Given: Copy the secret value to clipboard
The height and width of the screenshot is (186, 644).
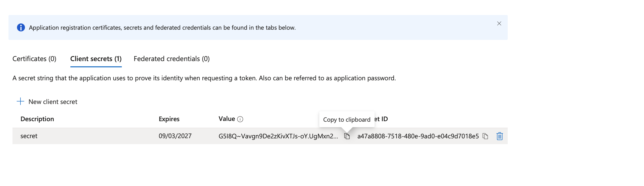Looking at the screenshot, I should [x=347, y=136].
